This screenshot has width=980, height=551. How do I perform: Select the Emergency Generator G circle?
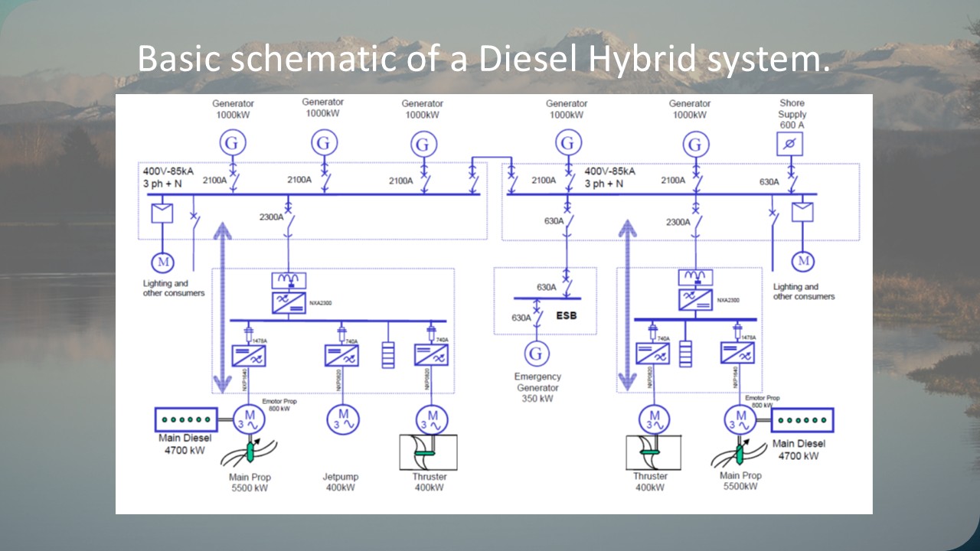(x=537, y=353)
